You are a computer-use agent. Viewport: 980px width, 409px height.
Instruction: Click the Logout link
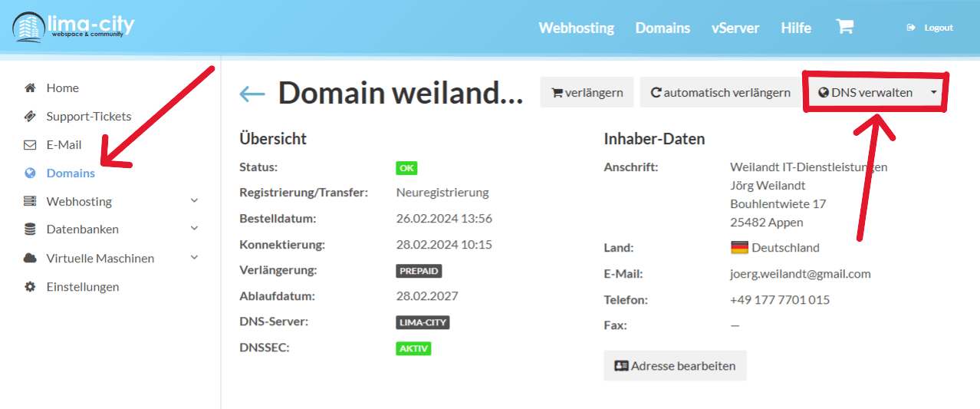(x=929, y=28)
